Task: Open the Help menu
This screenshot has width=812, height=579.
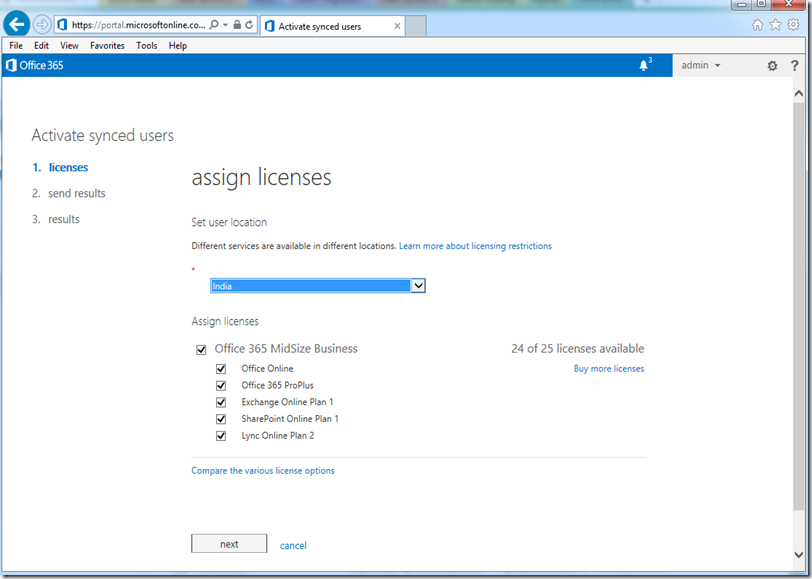Action: coord(178,46)
